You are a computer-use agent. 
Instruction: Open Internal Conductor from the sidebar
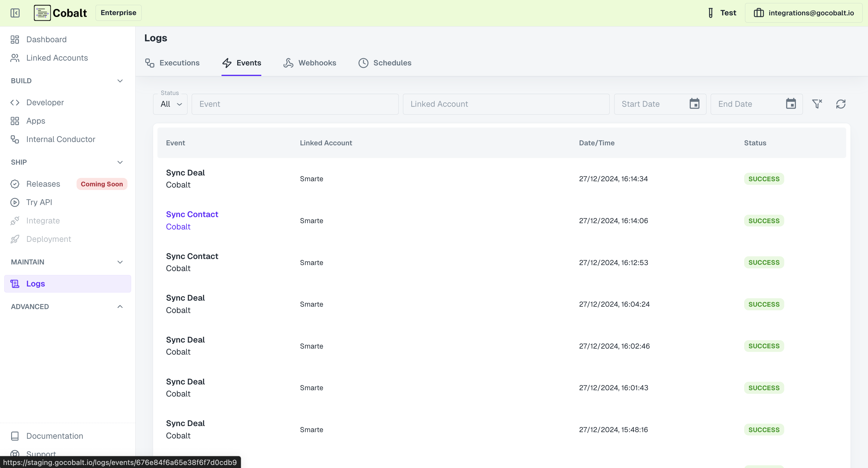click(x=61, y=139)
